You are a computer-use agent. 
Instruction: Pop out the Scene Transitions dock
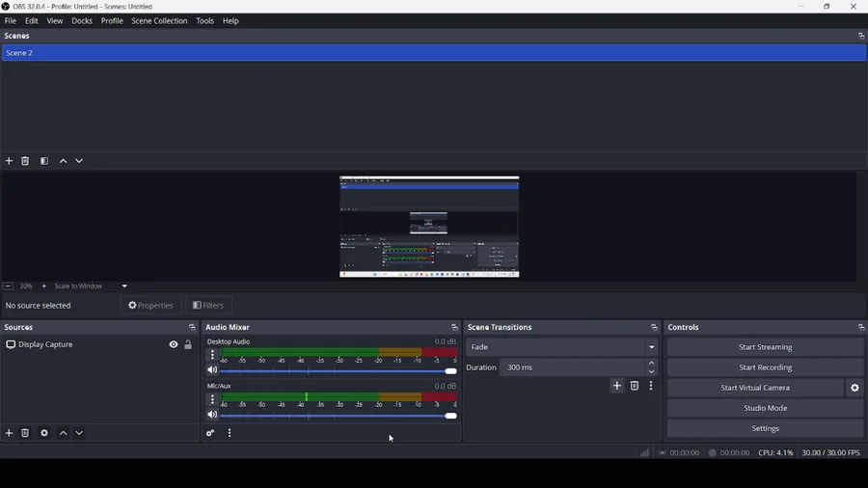click(x=654, y=328)
